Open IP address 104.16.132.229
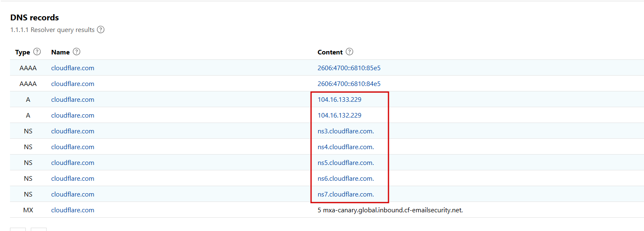This screenshot has height=231, width=644. point(339,115)
